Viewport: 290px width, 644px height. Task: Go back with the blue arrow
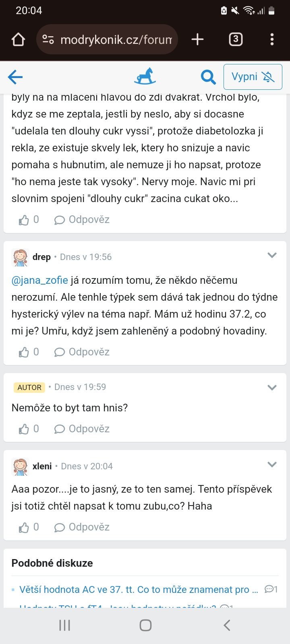(x=15, y=77)
